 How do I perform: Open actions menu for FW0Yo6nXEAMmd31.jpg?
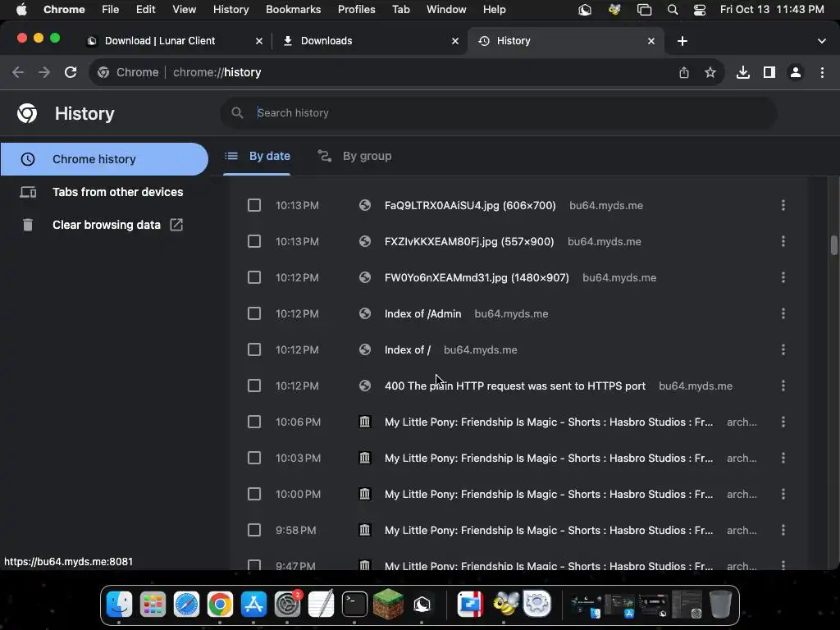[783, 277]
